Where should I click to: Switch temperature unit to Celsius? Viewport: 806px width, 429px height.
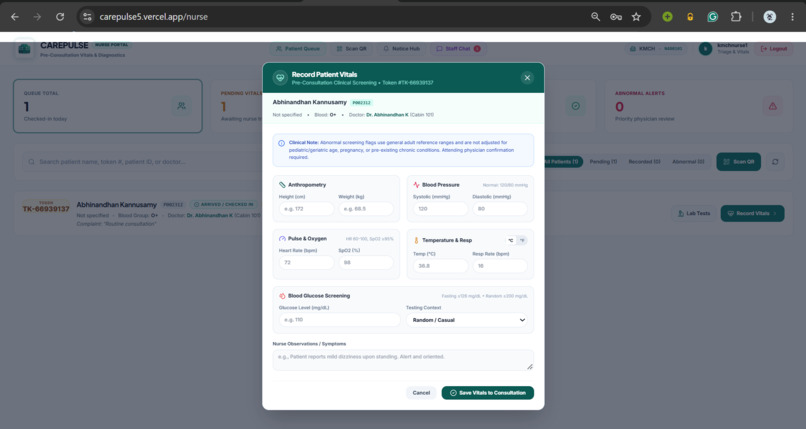pos(510,240)
